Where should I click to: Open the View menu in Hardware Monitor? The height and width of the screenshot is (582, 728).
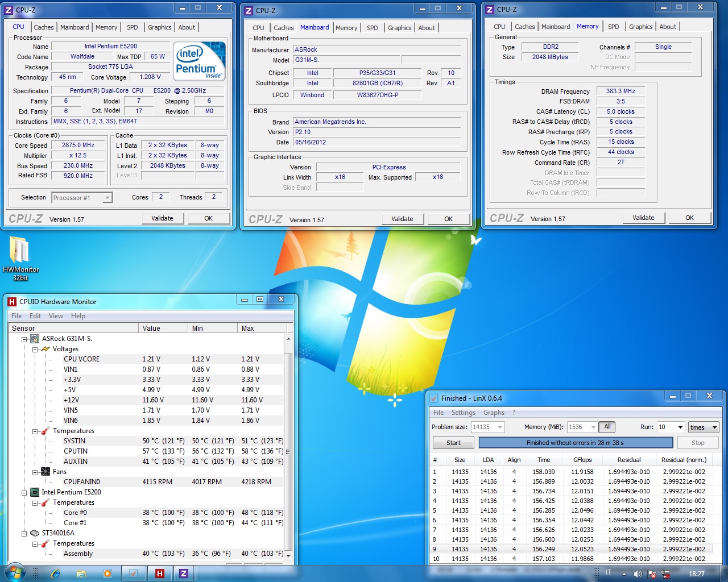click(x=56, y=316)
